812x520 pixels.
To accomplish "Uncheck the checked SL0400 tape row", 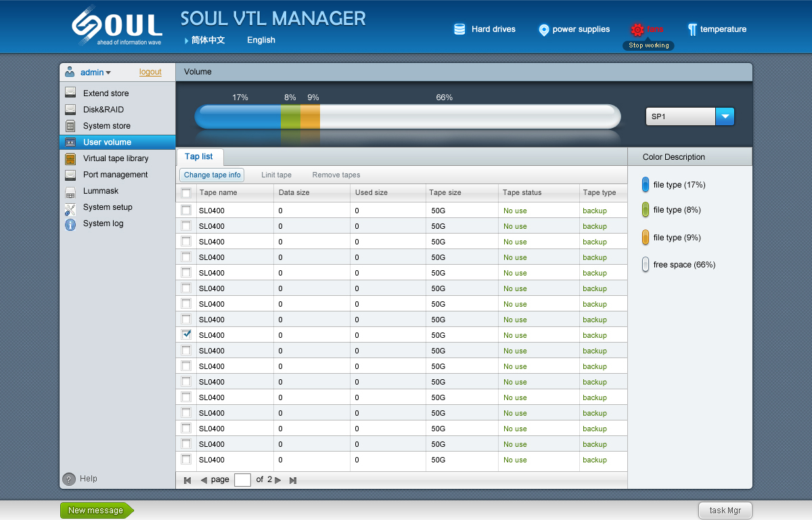I will (x=186, y=334).
